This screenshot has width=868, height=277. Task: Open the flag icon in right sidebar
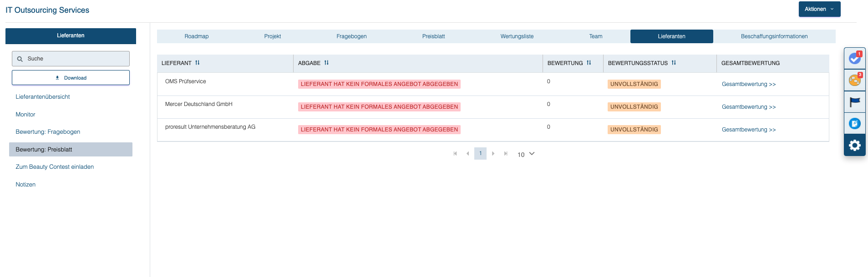click(854, 102)
